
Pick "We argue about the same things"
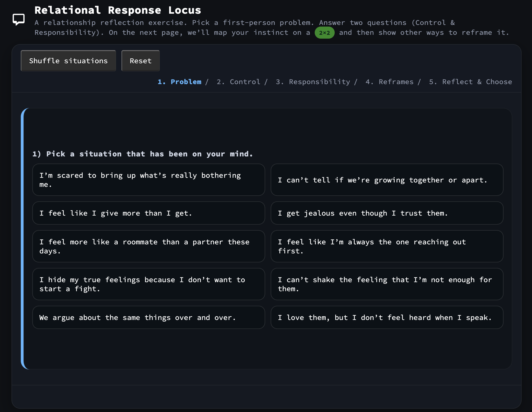click(149, 317)
